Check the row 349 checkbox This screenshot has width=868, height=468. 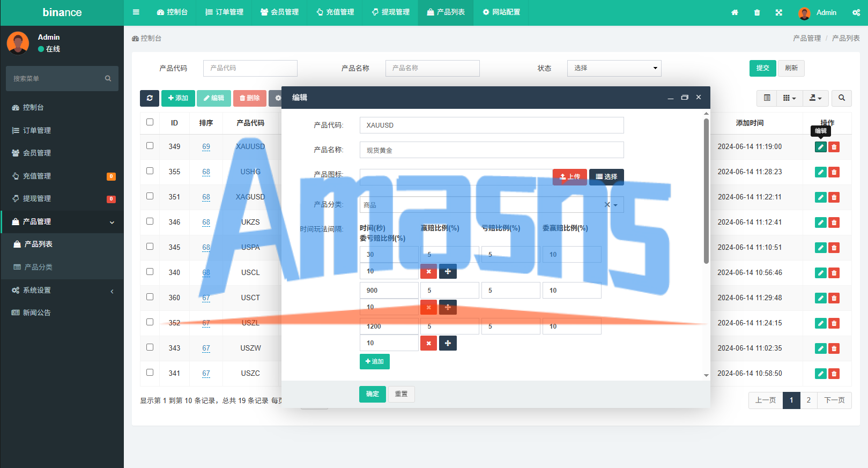click(150, 145)
